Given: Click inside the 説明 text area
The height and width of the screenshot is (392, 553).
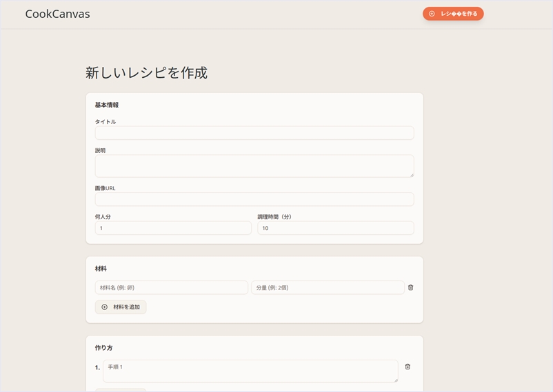Looking at the screenshot, I should tap(254, 166).
